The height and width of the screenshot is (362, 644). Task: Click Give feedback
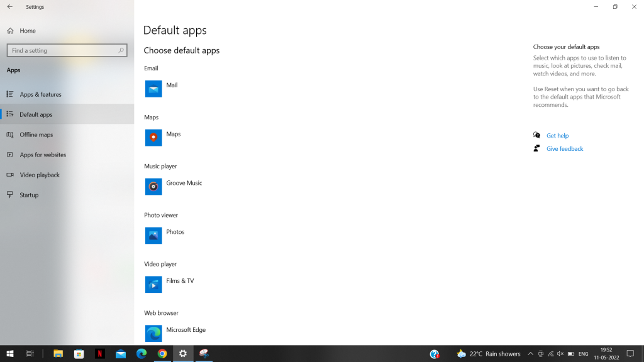point(564,148)
